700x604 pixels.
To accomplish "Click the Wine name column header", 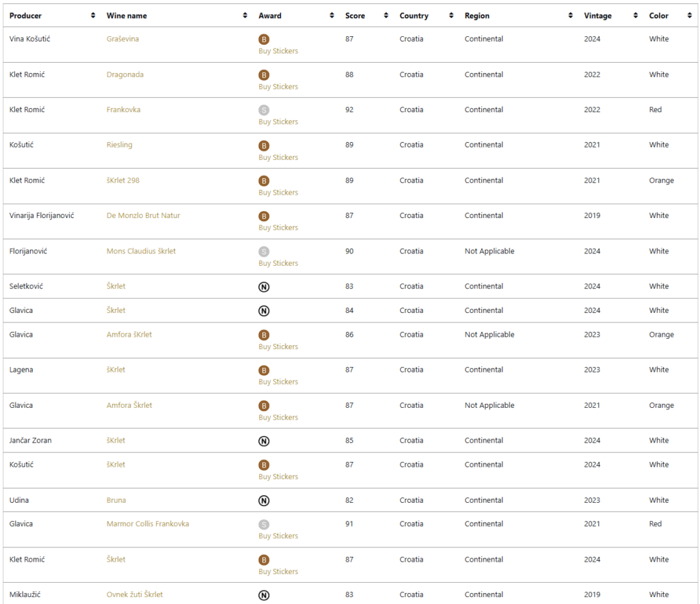I will [126, 16].
